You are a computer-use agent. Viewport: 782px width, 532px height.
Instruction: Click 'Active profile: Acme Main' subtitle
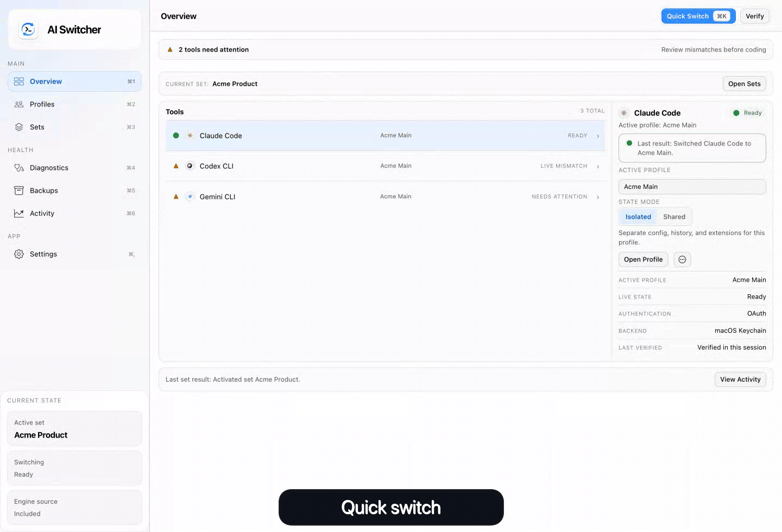(x=657, y=125)
